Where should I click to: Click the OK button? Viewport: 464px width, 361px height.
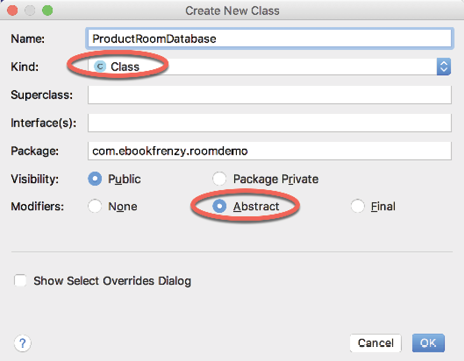(428, 343)
